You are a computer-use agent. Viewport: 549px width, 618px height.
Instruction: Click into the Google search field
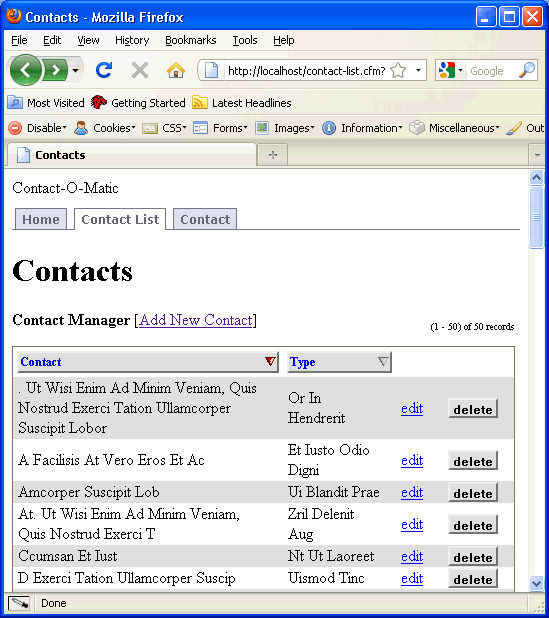[x=492, y=71]
